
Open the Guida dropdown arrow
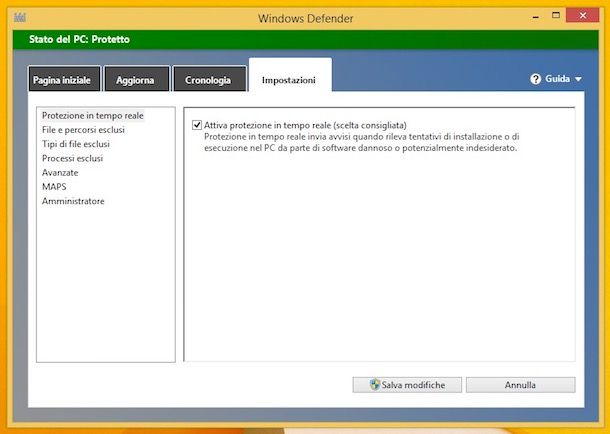578,79
